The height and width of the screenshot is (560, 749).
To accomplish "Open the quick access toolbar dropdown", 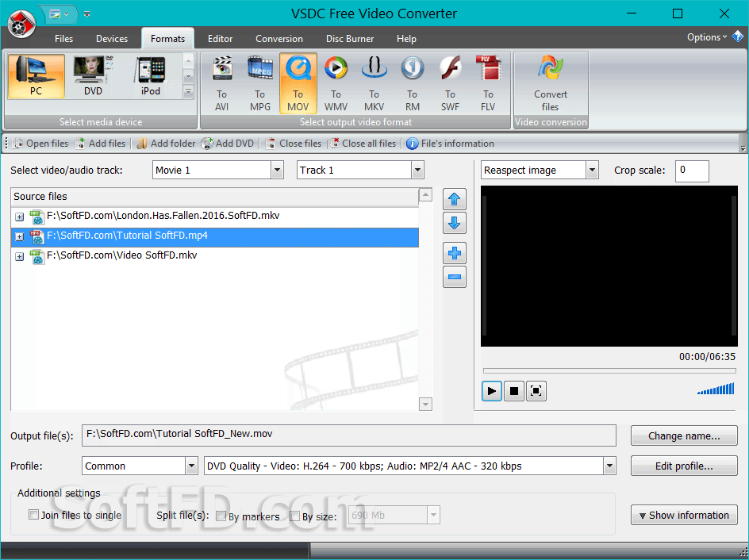I will [86, 14].
